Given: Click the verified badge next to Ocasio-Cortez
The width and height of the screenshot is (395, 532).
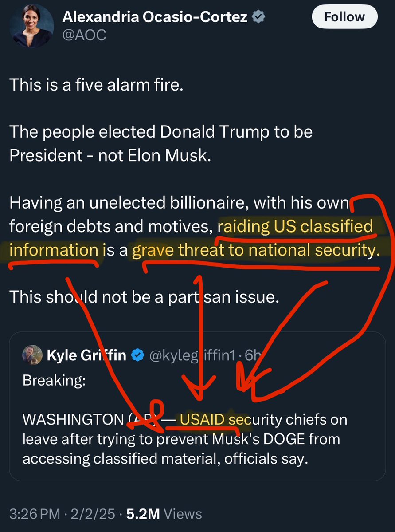Looking at the screenshot, I should 258,17.
